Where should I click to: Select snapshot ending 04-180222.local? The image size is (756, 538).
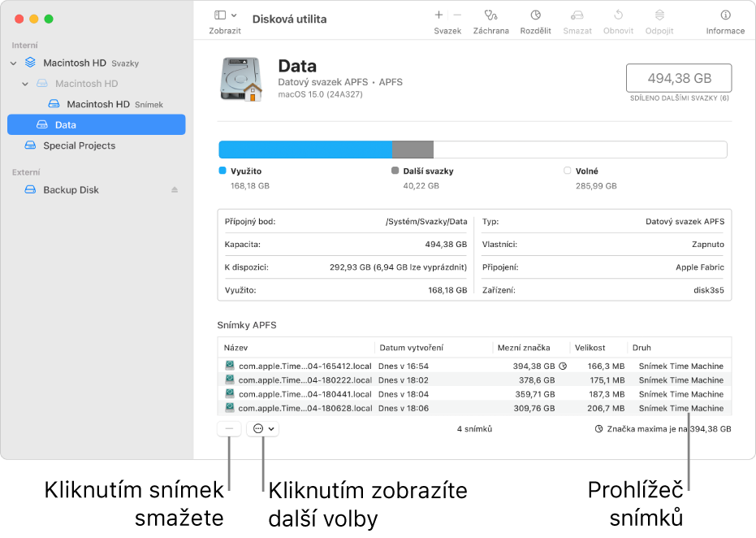pos(474,380)
